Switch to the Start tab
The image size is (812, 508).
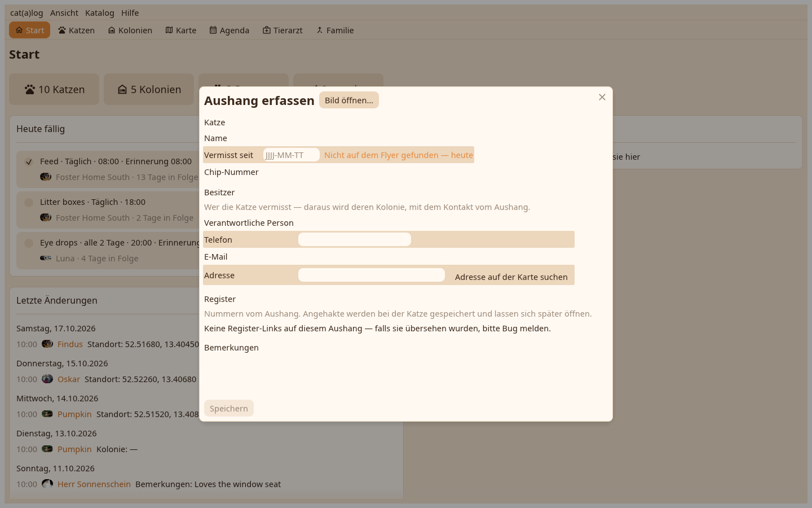click(x=29, y=30)
